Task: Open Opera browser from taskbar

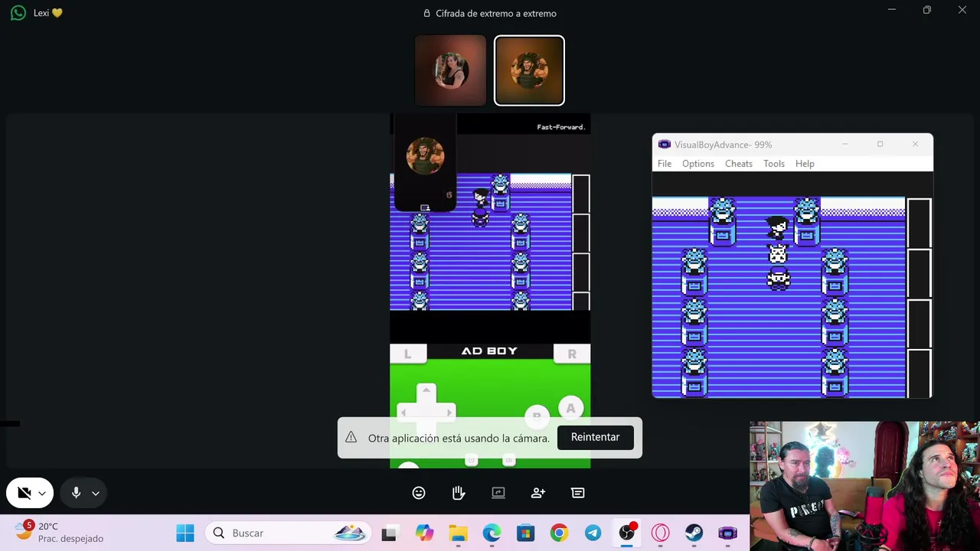Action: [660, 533]
